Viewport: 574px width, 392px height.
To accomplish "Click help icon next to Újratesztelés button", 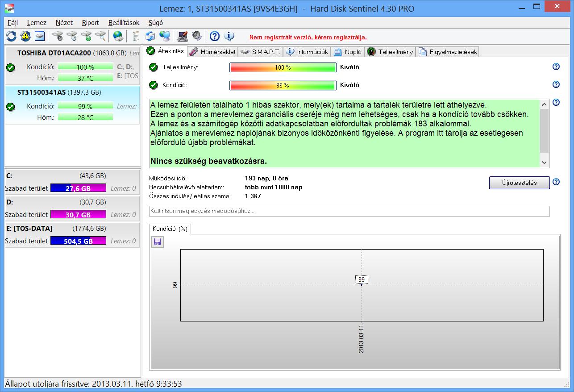I will 556,182.
